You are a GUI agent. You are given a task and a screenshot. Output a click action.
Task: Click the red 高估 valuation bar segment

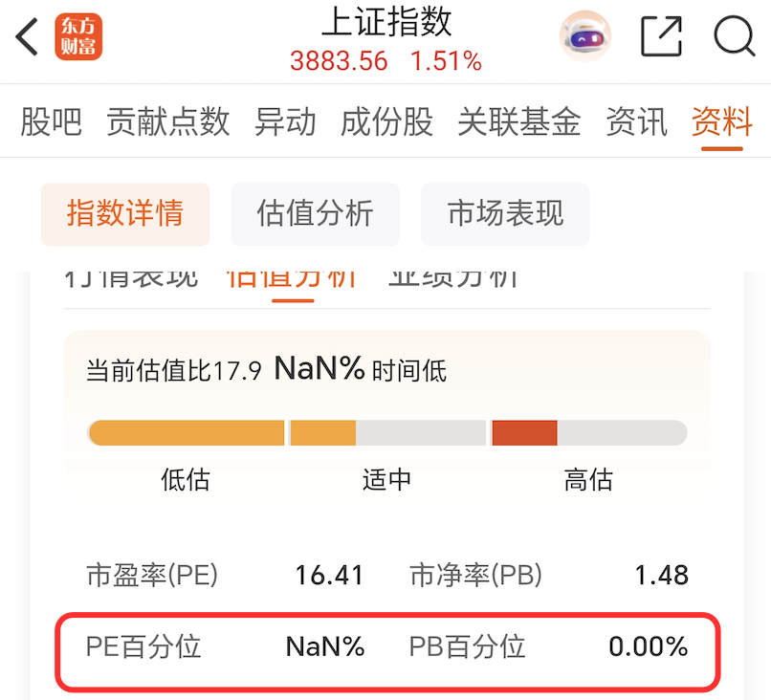click(x=524, y=433)
